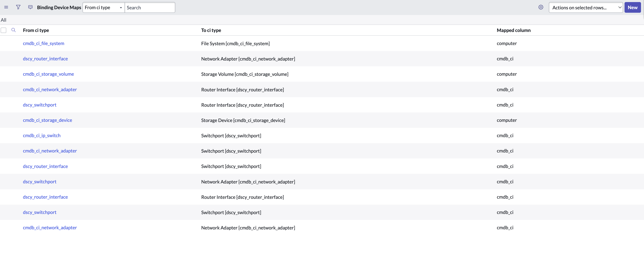Sort by From ci type column header
Image resolution: width=644 pixels, height=256 pixels.
click(36, 30)
